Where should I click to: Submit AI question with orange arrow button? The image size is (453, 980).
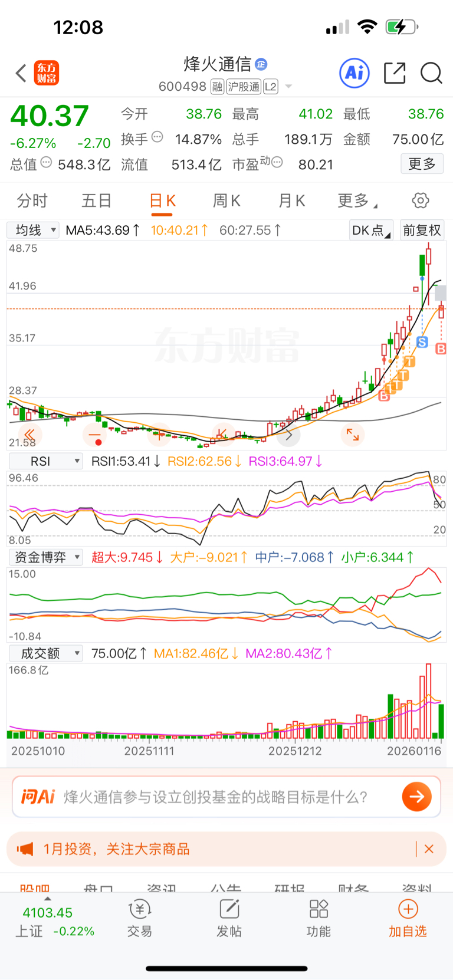coord(417,797)
